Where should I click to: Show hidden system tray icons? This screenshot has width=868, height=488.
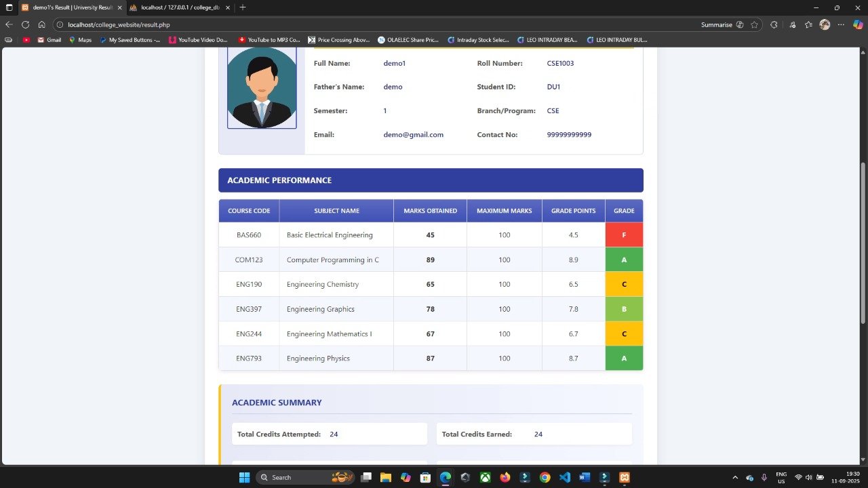click(x=734, y=477)
